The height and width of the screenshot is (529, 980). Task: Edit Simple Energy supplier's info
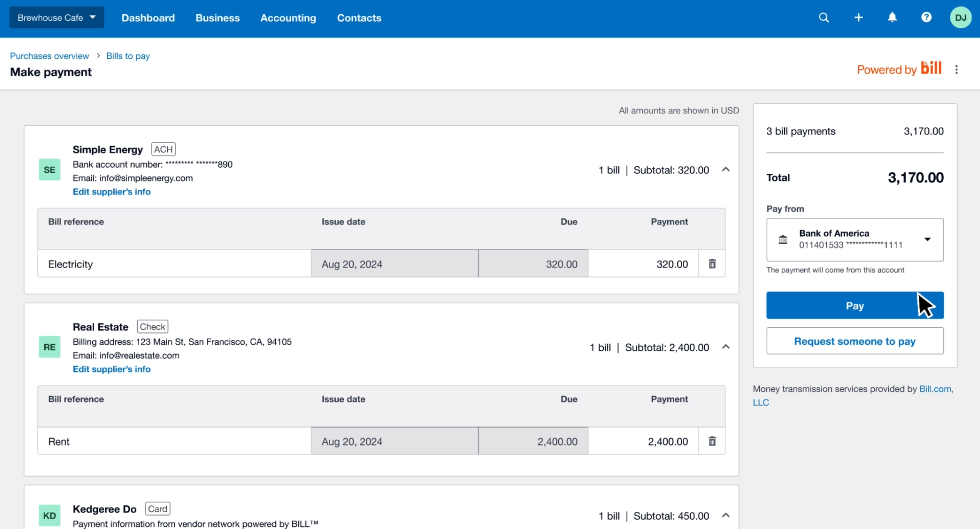click(111, 192)
